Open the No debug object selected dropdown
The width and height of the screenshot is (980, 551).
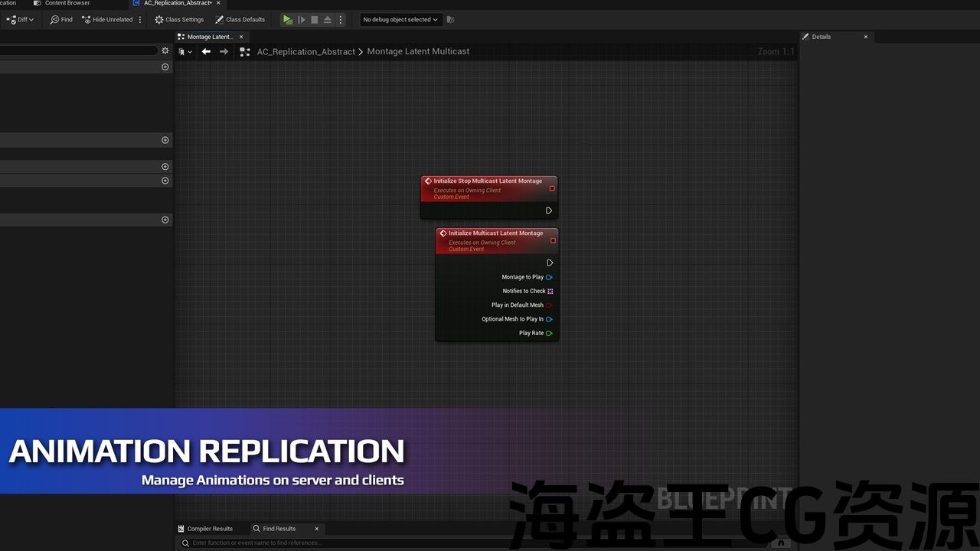[x=400, y=20]
